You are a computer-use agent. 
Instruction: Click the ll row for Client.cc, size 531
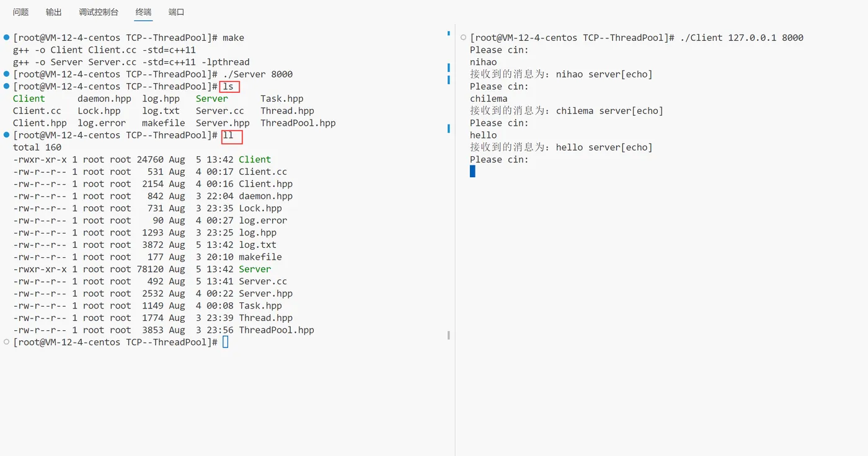pyautogui.click(x=150, y=172)
